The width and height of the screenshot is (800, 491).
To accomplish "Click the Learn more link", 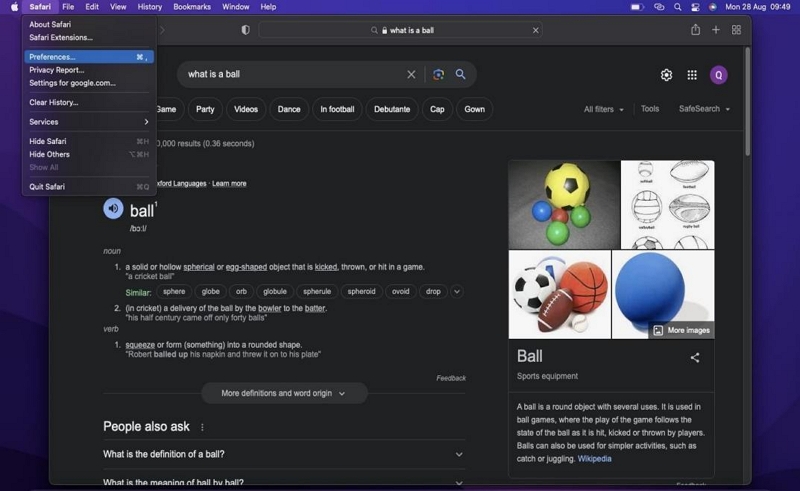I will tap(229, 183).
